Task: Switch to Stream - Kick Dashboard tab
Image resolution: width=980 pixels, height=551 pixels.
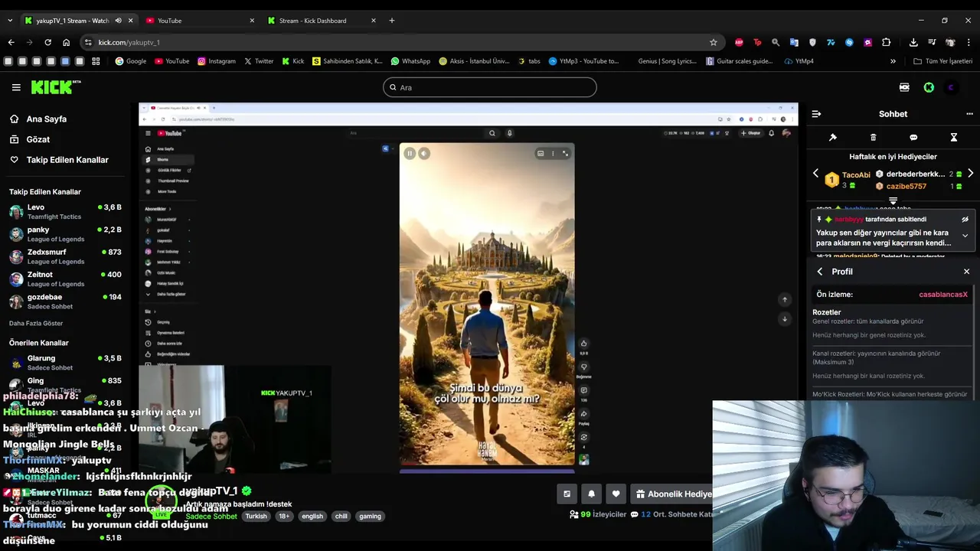Action: point(322,21)
